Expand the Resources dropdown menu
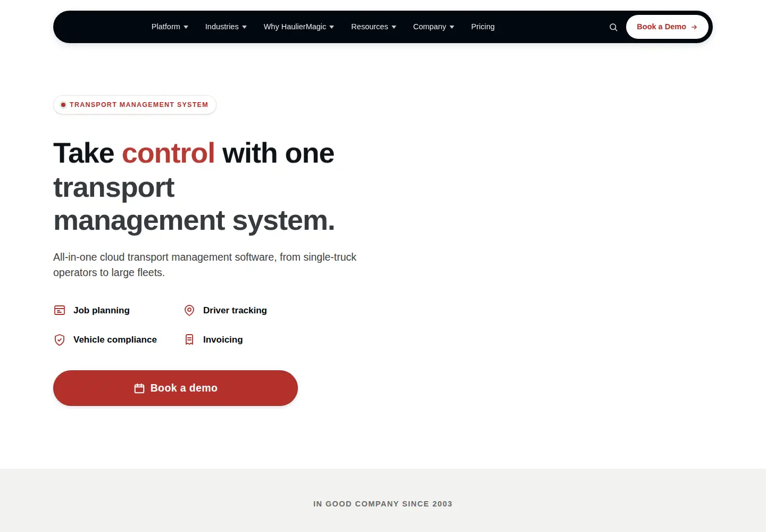The height and width of the screenshot is (532, 766). pyautogui.click(x=373, y=27)
